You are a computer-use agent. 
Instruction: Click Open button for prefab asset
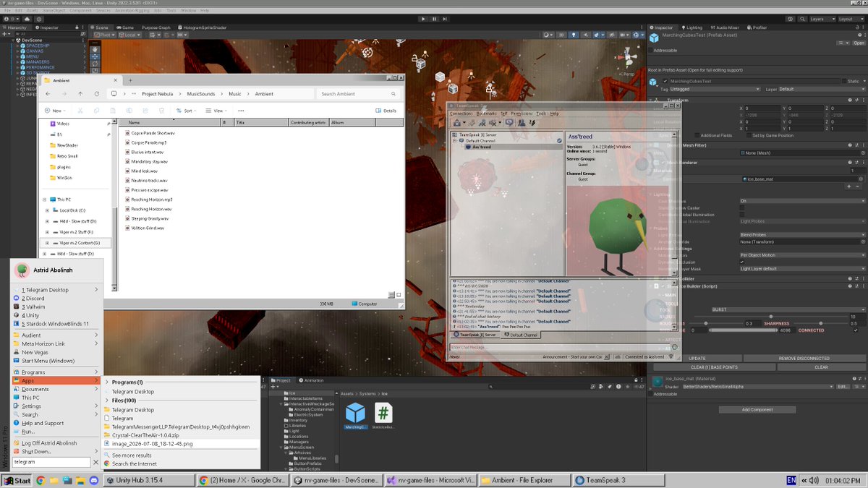(x=859, y=43)
